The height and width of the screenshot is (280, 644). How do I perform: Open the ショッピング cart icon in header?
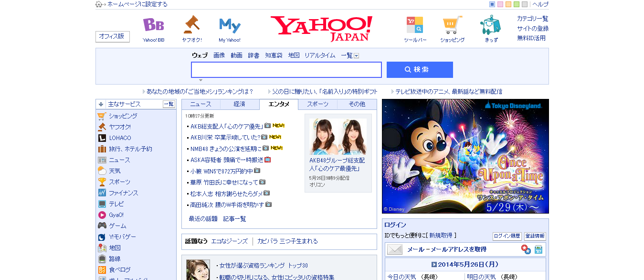pos(452,25)
